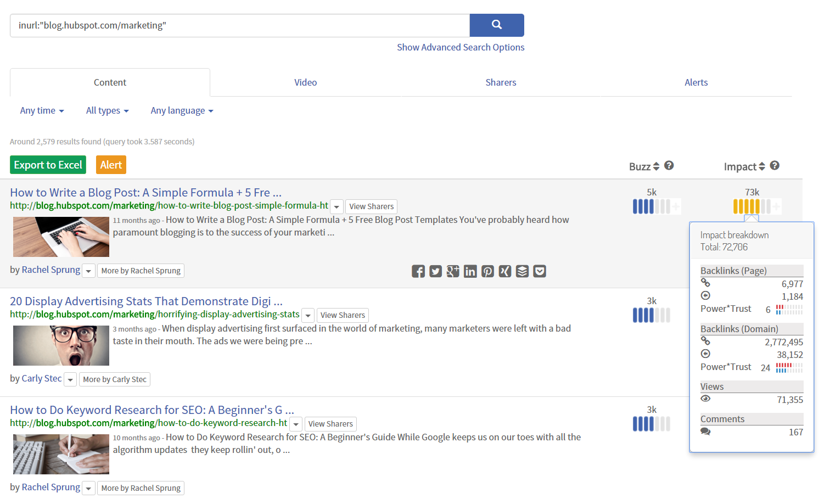Click the Export to Excel button
Viewport: 819px width, 504px height.
[48, 165]
